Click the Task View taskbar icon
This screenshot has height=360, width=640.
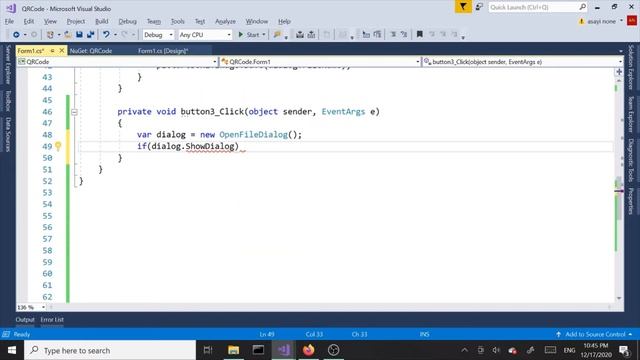coord(208,350)
